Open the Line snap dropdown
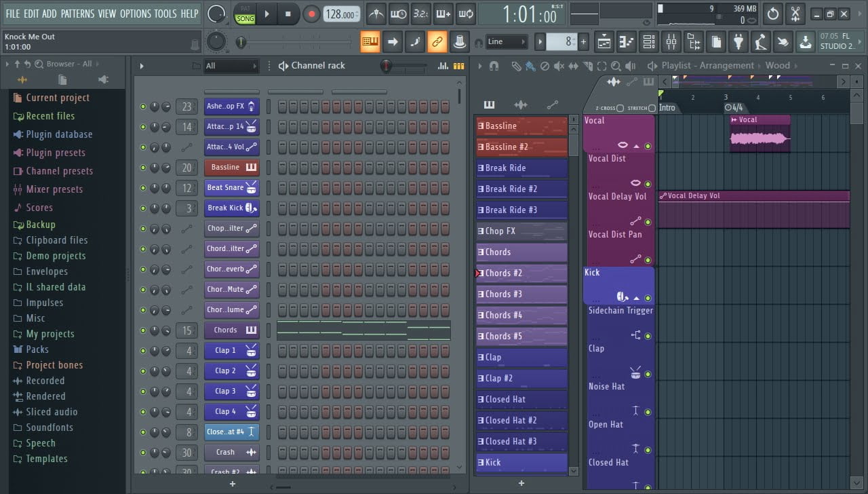 [506, 41]
